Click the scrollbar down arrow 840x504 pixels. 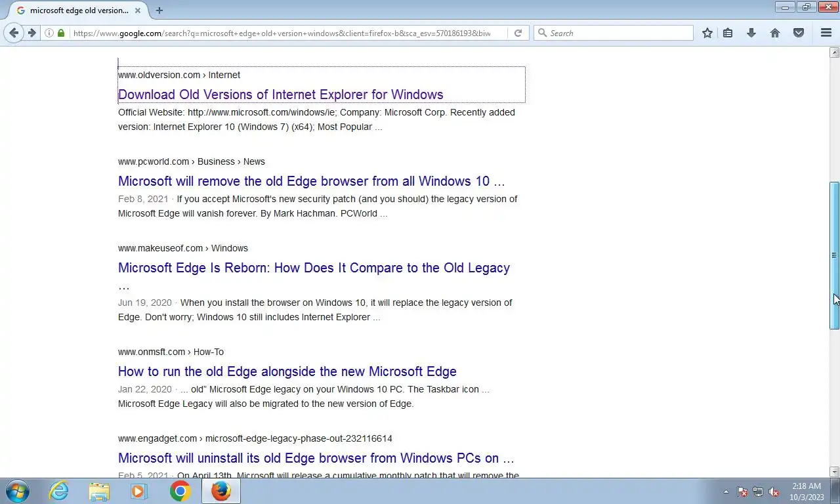click(834, 472)
